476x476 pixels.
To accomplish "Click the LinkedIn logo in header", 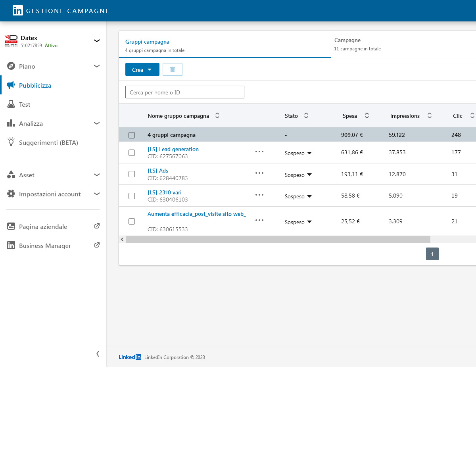I will pyautogui.click(x=17, y=11).
